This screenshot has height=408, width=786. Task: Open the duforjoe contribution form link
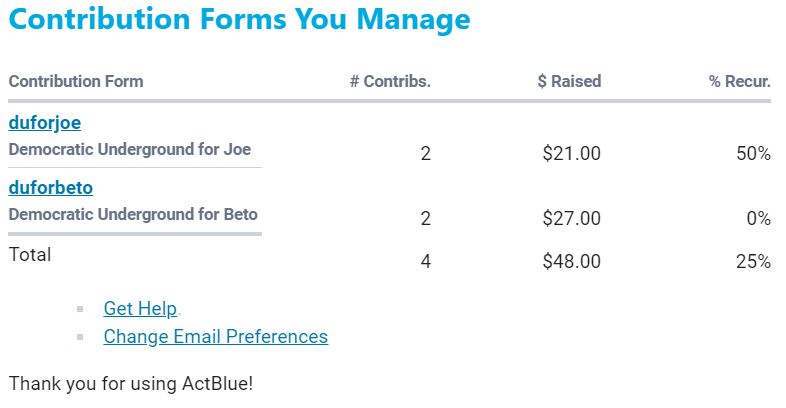pyautogui.click(x=45, y=123)
